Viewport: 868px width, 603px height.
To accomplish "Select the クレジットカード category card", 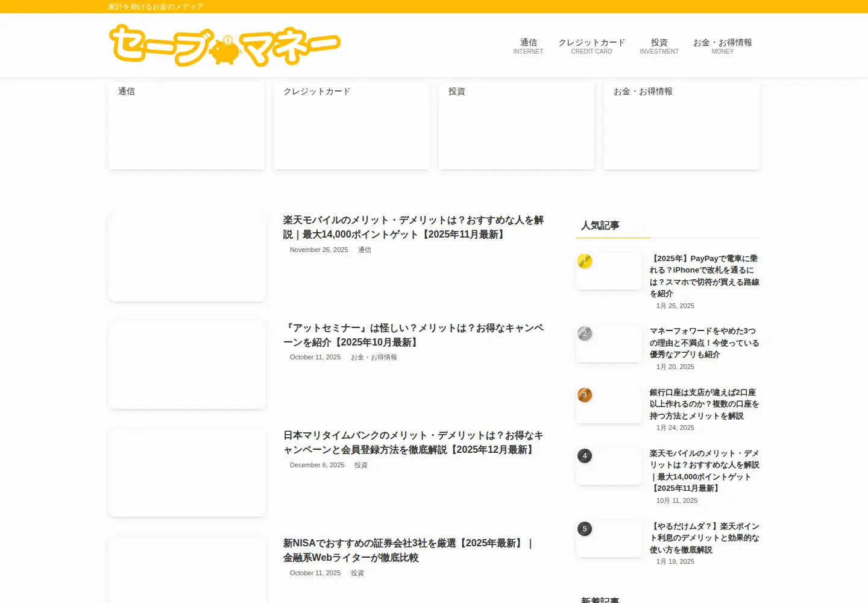I will coord(351,125).
